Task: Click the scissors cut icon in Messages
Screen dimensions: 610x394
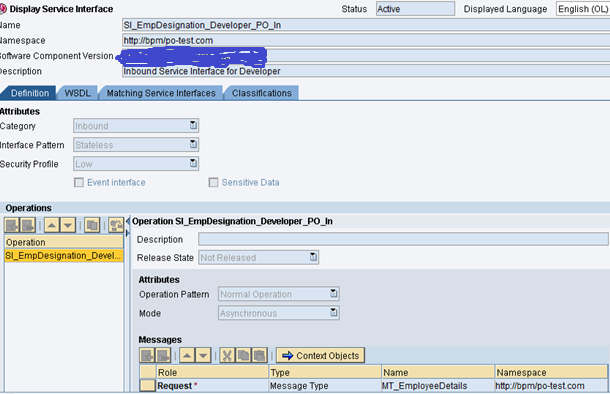Action: (228, 355)
